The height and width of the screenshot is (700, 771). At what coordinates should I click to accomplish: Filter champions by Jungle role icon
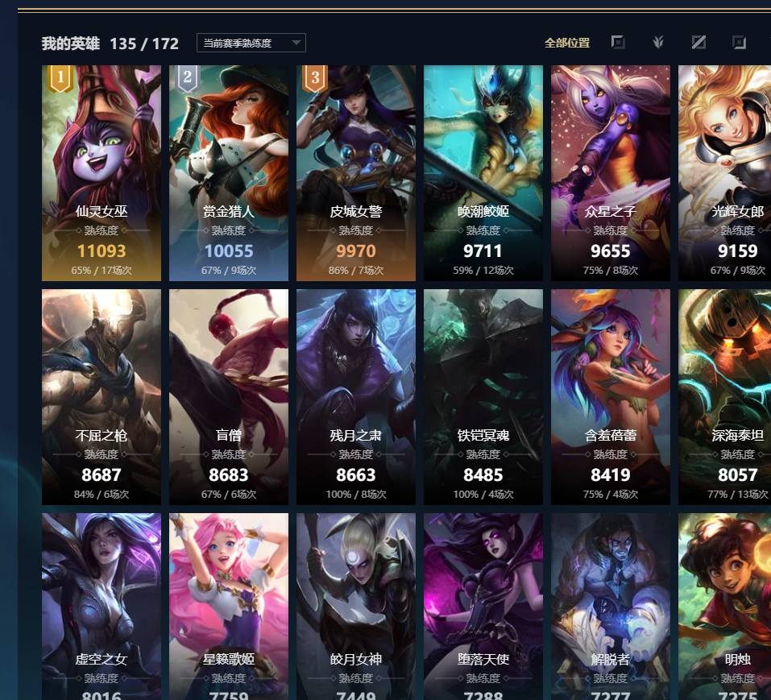pos(658,42)
